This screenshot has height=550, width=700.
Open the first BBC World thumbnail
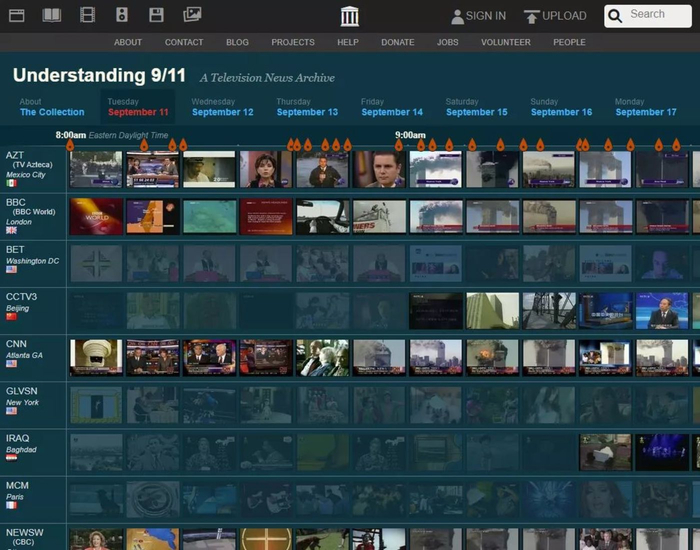(x=96, y=216)
